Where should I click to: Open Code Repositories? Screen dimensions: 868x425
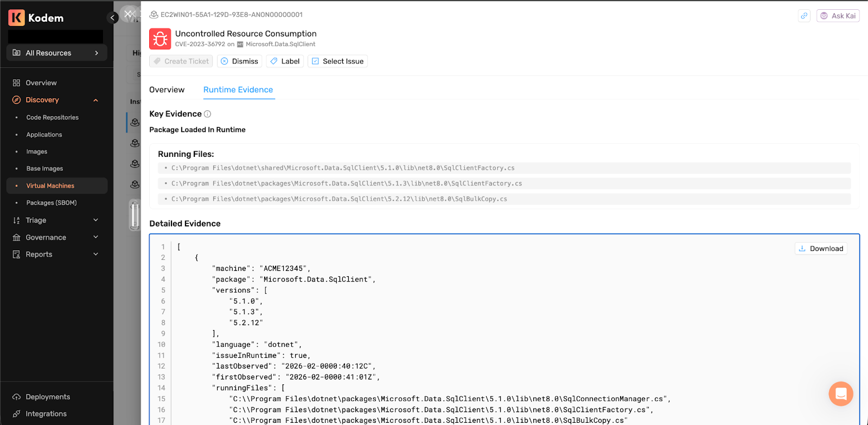(53, 118)
